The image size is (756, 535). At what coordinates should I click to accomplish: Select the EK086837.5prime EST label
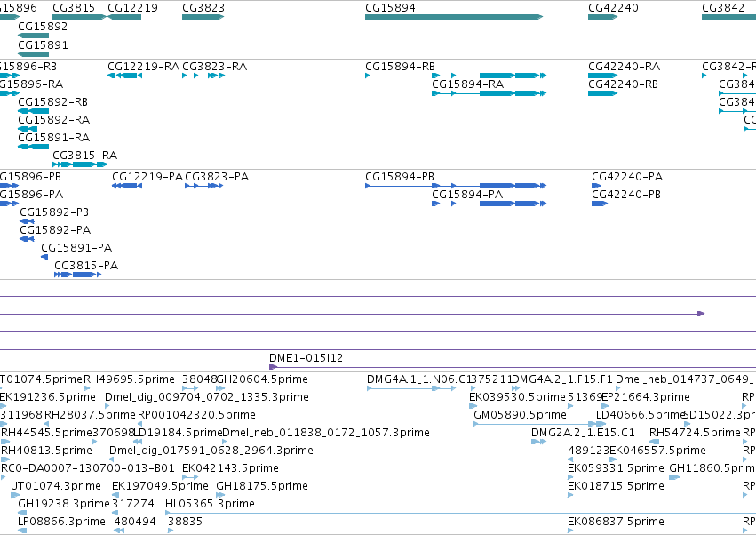pos(616,522)
